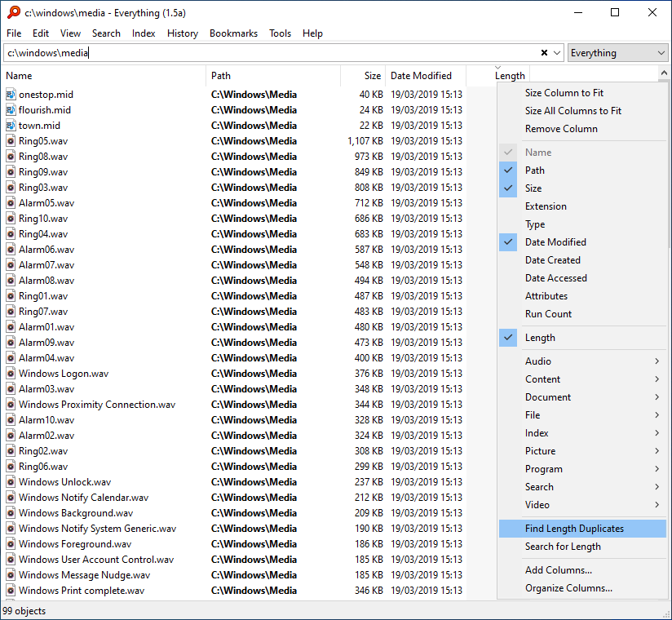
Task: Click the flourish.mid file icon
Action: pos(11,110)
